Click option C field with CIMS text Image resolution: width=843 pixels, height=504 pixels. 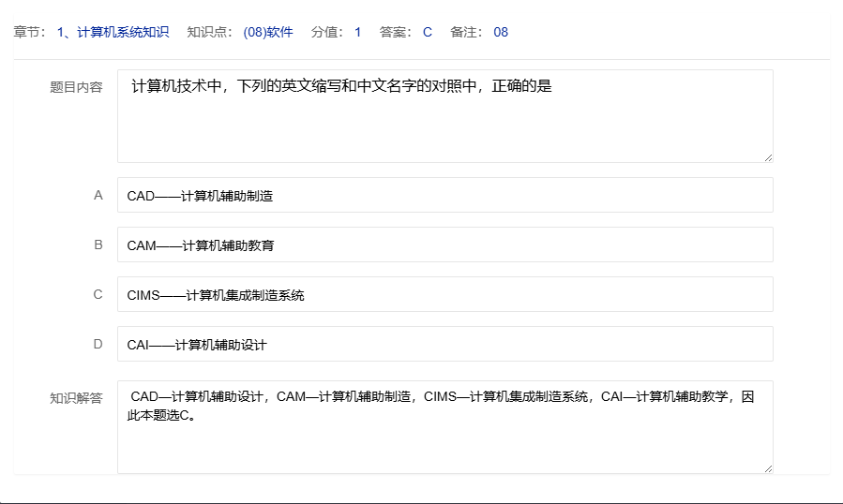(x=444, y=295)
